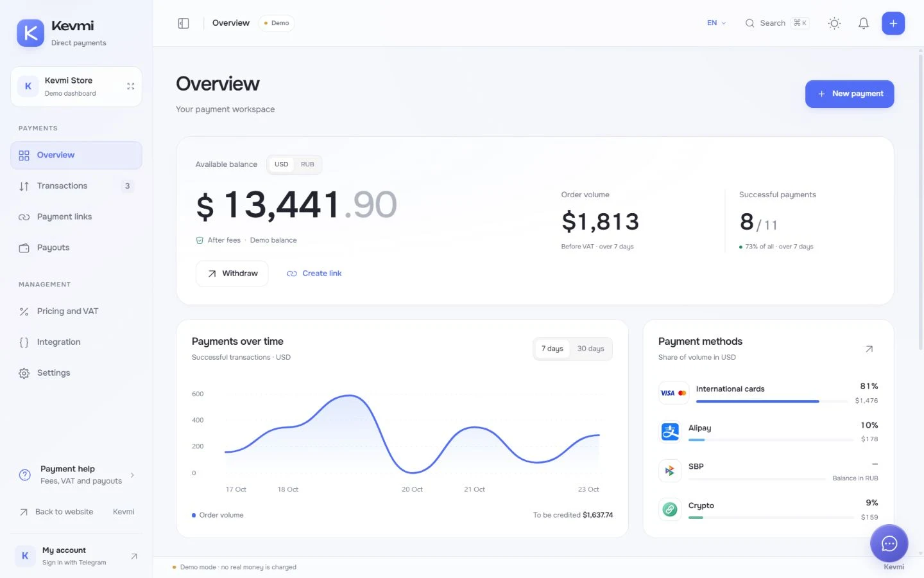This screenshot has height=578, width=924.
Task: Open Payouts section
Action: click(x=76, y=248)
